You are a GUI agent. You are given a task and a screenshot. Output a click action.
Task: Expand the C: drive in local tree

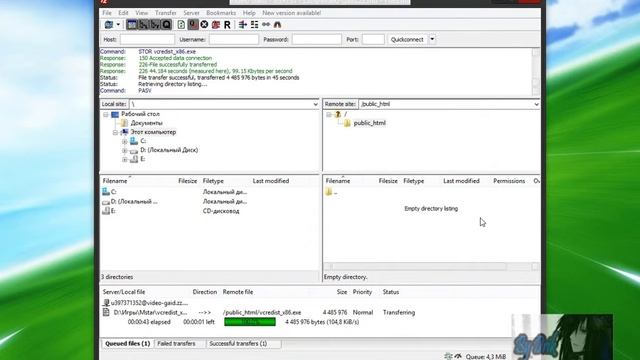[124, 142]
